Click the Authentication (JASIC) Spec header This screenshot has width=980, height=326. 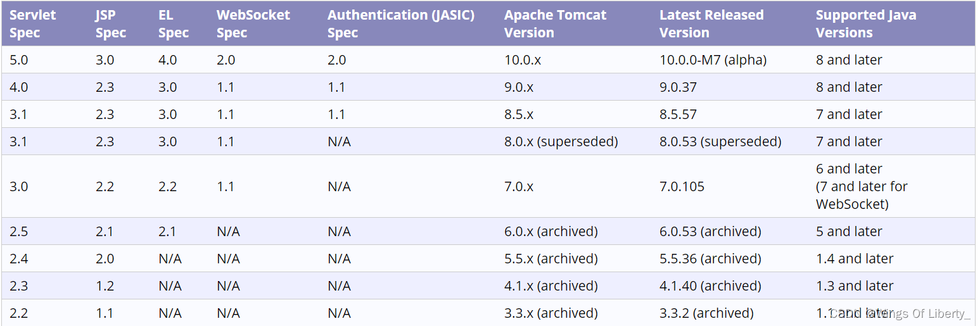click(401, 24)
